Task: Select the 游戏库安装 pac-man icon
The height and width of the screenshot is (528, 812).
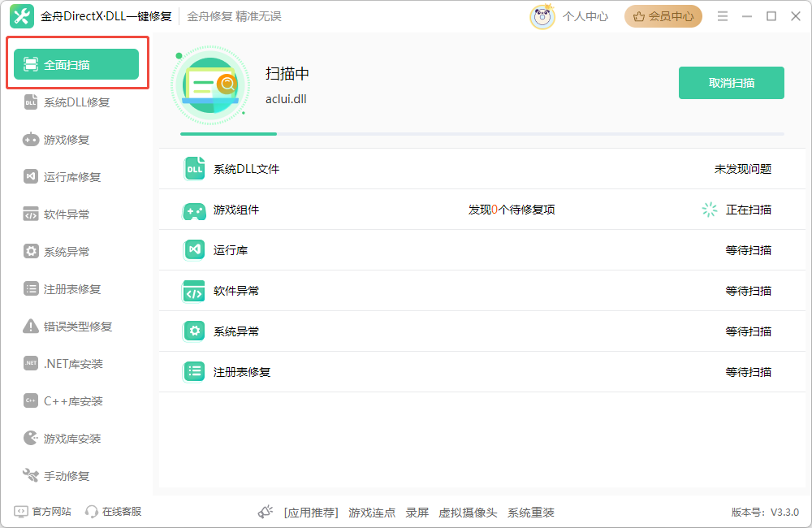Action: point(31,438)
